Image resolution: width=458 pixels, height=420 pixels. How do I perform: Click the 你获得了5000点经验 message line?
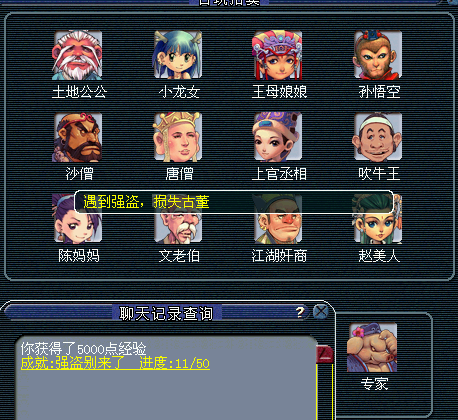pos(84,349)
